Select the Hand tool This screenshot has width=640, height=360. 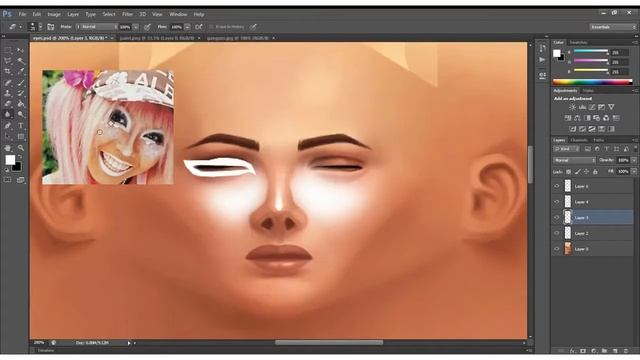pyautogui.click(x=7, y=148)
